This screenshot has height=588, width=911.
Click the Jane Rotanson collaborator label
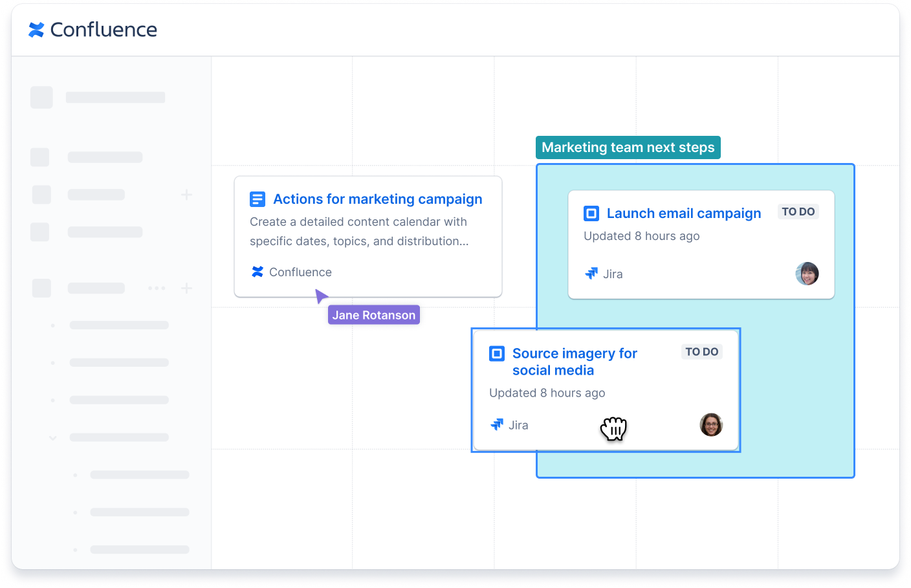(x=373, y=314)
